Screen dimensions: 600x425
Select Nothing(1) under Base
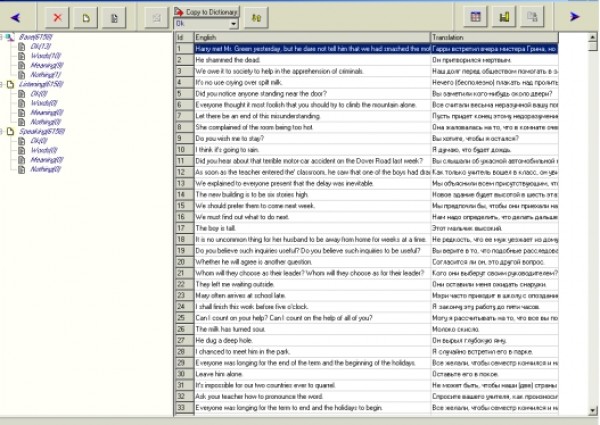pyautogui.click(x=46, y=75)
